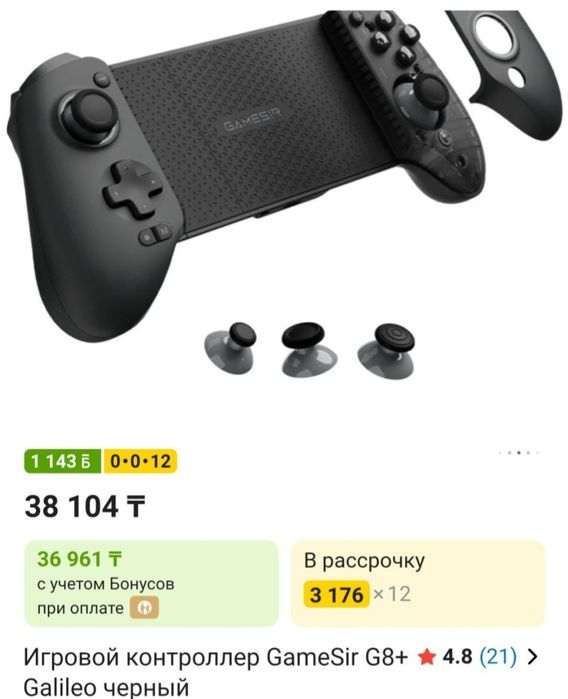568x699 pixels.
Task: Open the (21) reviews count link
Action: [x=498, y=657]
